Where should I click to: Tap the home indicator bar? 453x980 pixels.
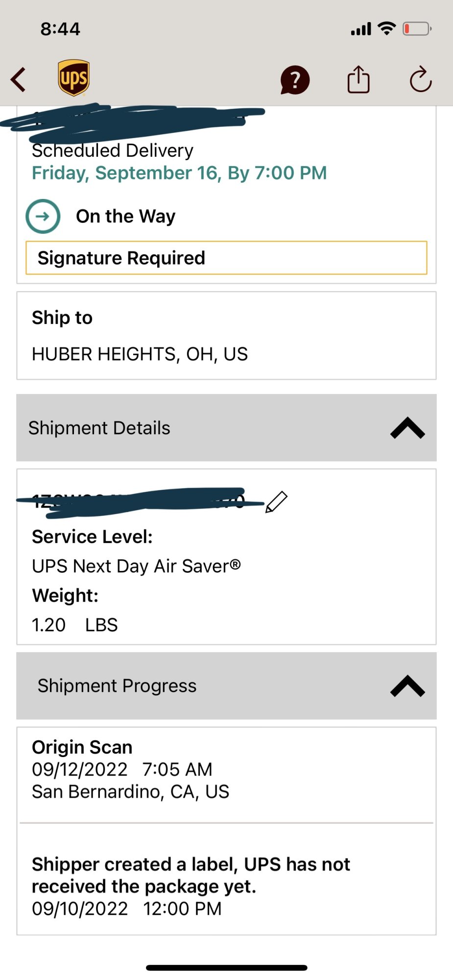click(x=226, y=968)
